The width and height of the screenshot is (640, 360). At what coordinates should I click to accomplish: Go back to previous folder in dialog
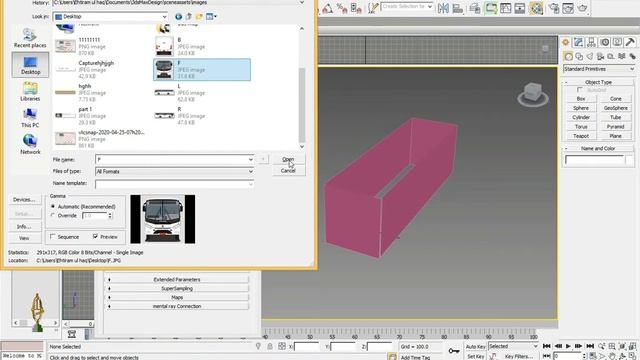tap(178, 17)
